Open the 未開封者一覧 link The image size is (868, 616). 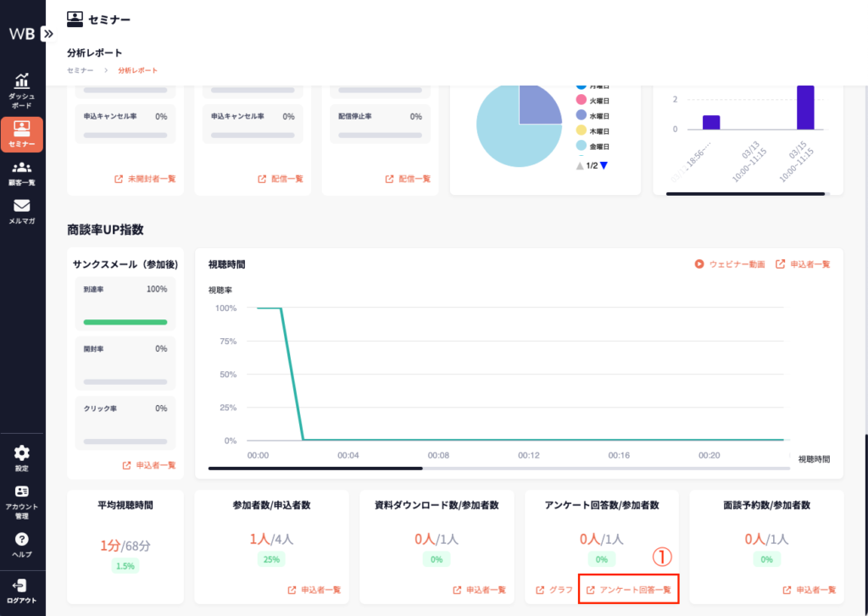(x=145, y=179)
